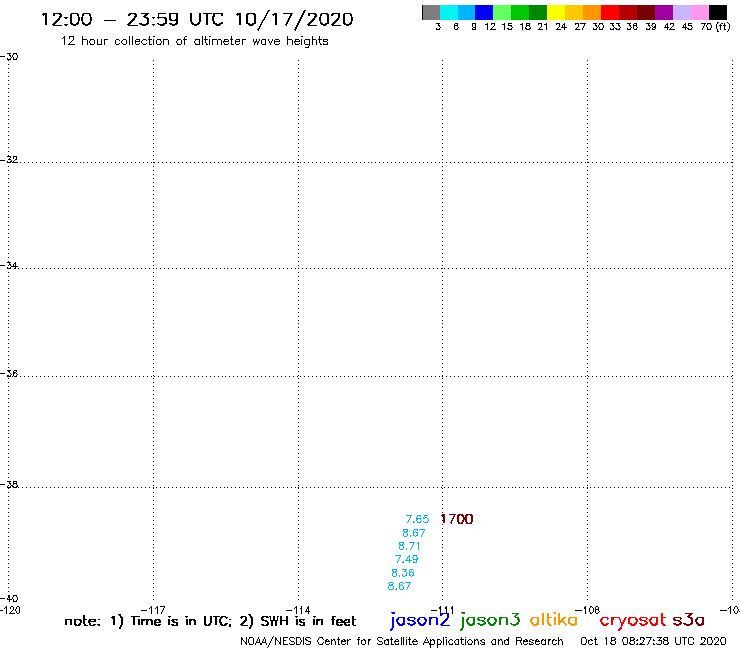
Task: Select the -114 longitude axis label
Action: (x=298, y=610)
